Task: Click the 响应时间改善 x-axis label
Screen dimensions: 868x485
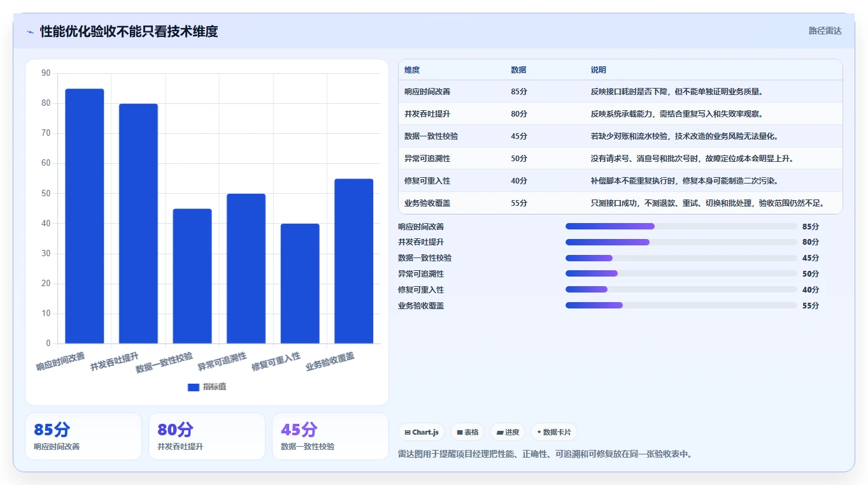Action: (60, 361)
